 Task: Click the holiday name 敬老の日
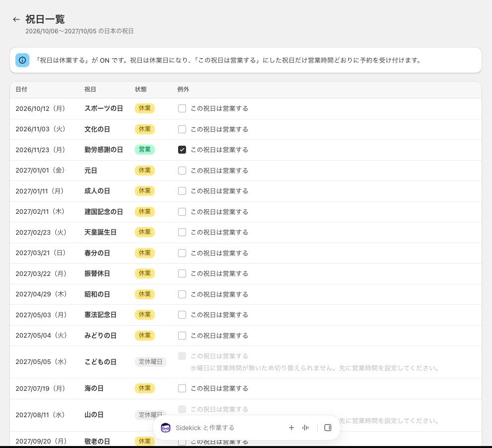97,442
